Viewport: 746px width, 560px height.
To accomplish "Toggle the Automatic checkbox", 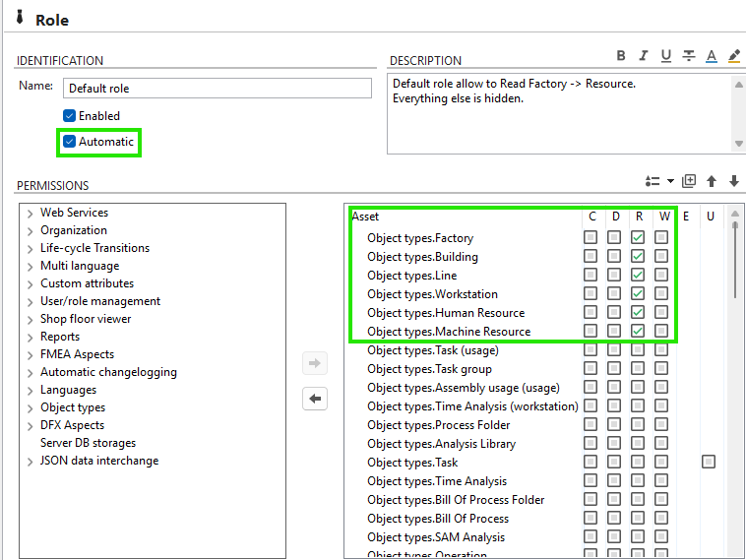I will 70,142.
